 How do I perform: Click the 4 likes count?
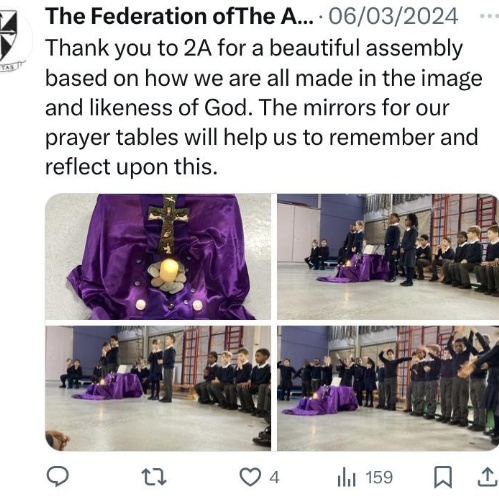point(274,477)
